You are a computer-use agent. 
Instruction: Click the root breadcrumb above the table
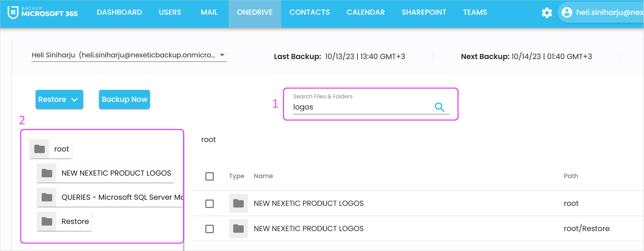(x=209, y=139)
